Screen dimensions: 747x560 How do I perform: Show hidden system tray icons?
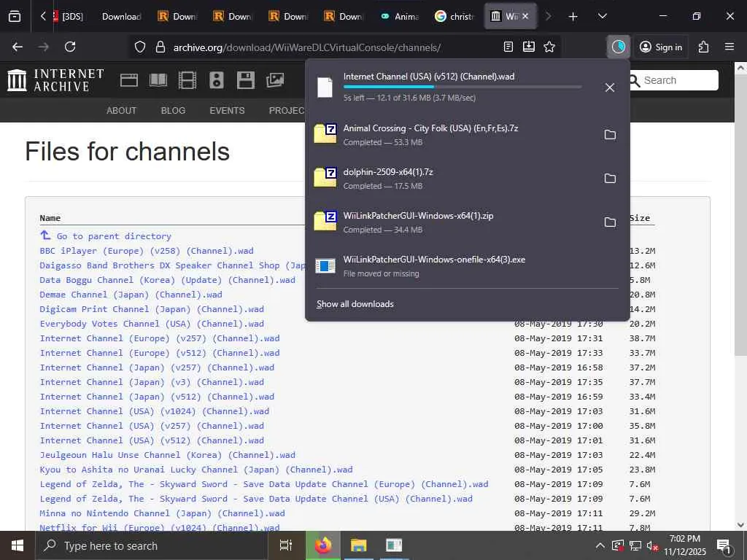pyautogui.click(x=600, y=545)
